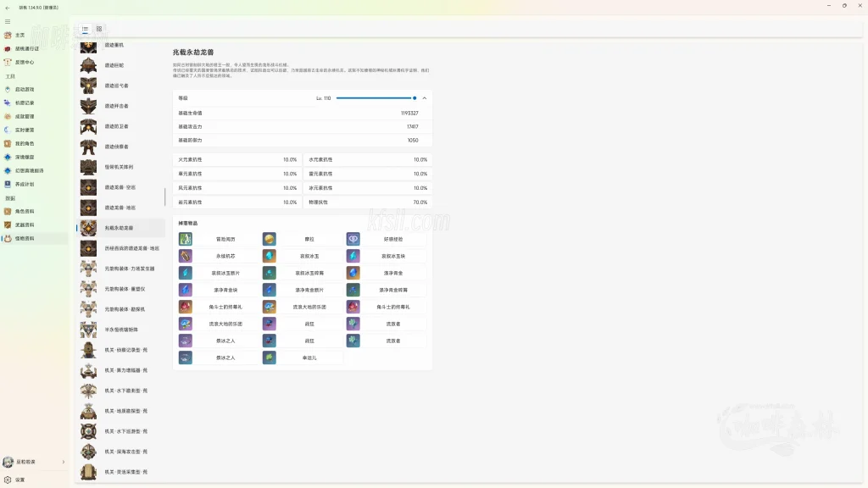Switch to grid view layout
Screen dimensions: 868x488
(x=99, y=29)
